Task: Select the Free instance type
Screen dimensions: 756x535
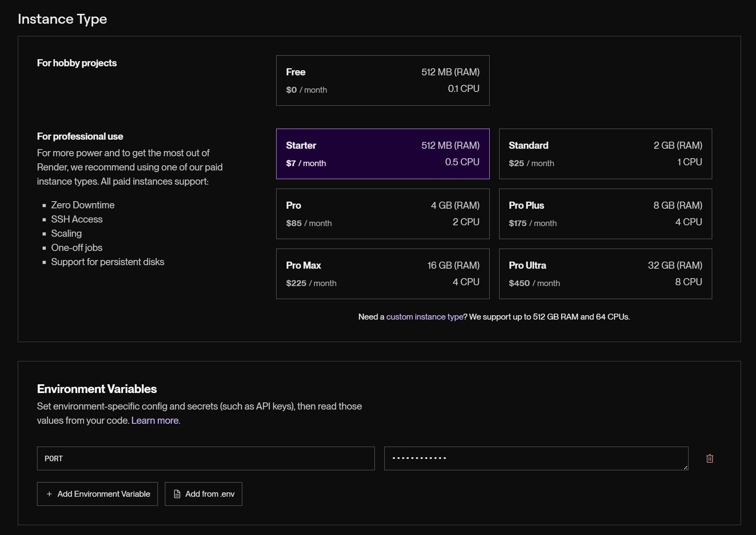Action: [x=382, y=80]
